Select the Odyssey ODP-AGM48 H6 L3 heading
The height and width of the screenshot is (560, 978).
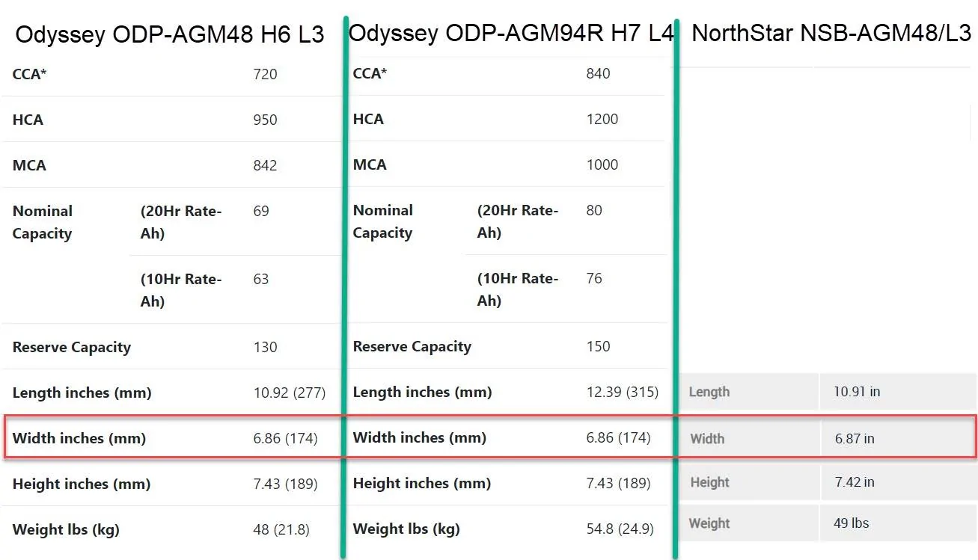170,35
